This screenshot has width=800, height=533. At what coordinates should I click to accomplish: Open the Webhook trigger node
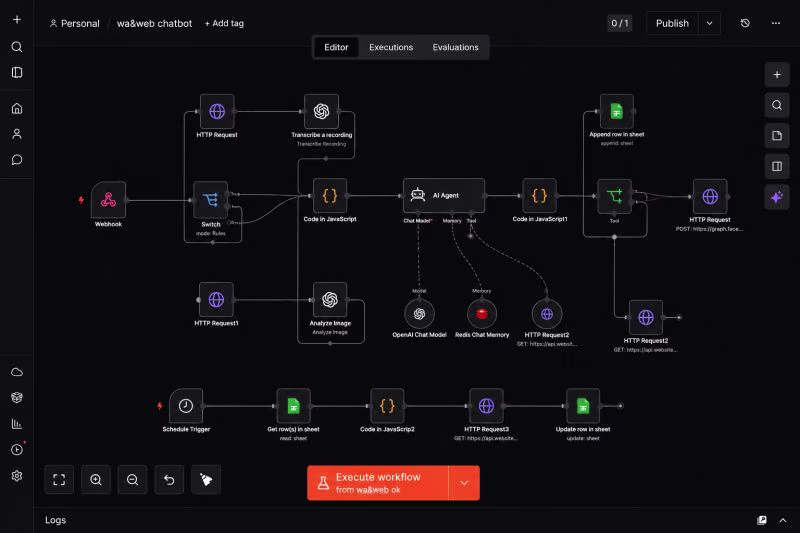pos(108,199)
